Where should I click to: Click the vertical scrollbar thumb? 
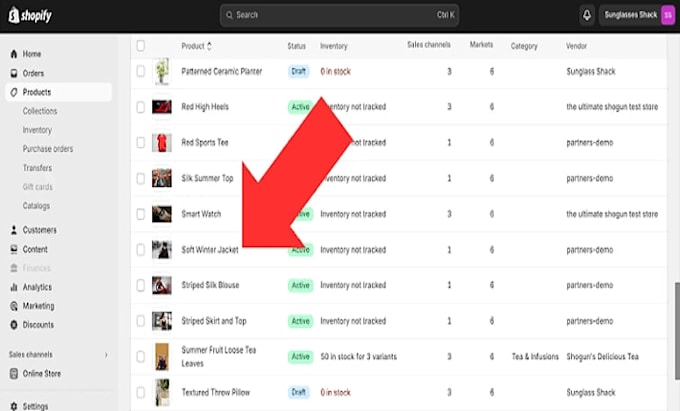[x=677, y=331]
